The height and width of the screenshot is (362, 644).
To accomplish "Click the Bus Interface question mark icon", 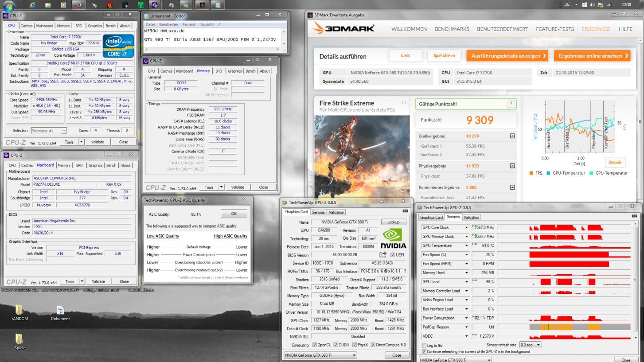I will tap(405, 271).
